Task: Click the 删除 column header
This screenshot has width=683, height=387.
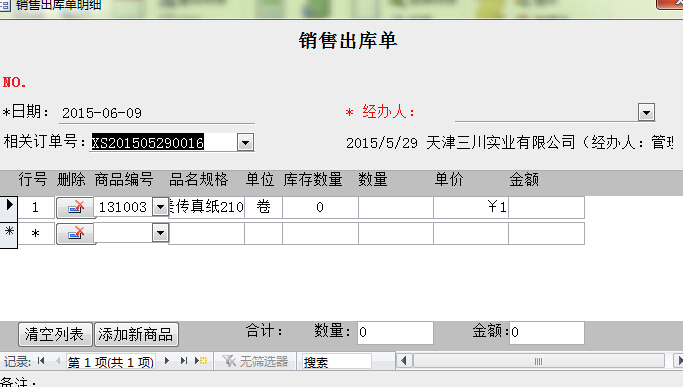Action: point(71,180)
